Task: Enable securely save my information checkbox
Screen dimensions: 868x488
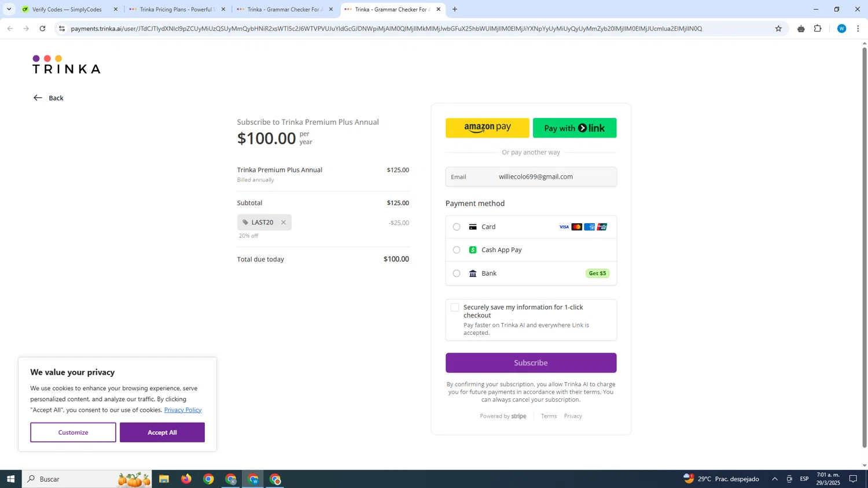Action: coord(455,308)
